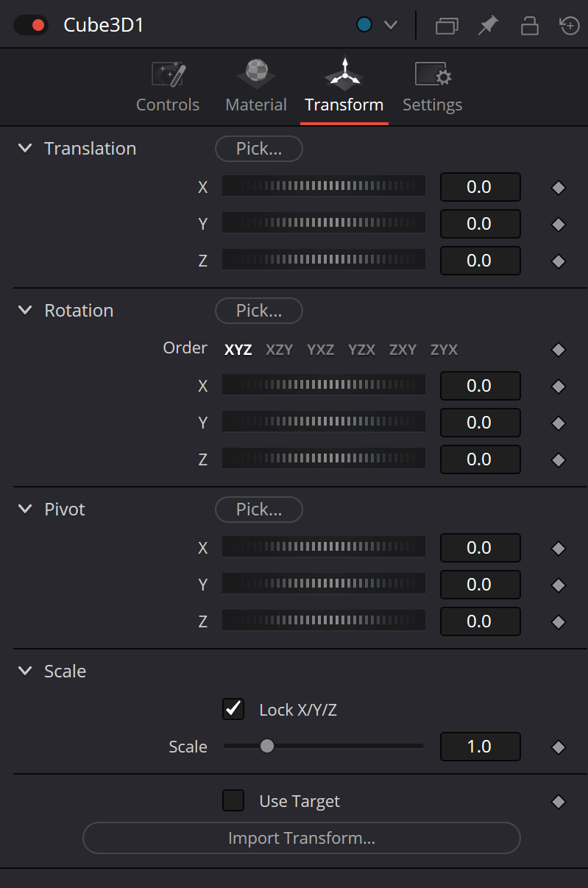
Task: Lock the Cube3D1 node
Action: point(529,26)
